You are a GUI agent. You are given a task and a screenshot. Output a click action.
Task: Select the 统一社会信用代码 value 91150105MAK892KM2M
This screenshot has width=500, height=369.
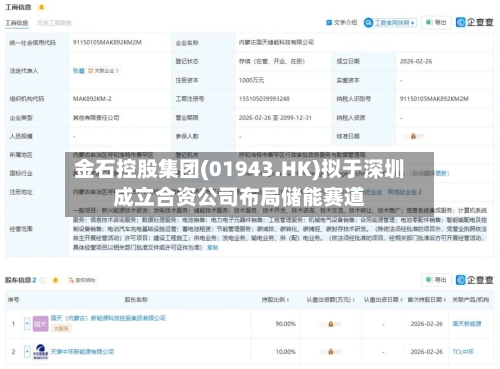[x=107, y=42]
